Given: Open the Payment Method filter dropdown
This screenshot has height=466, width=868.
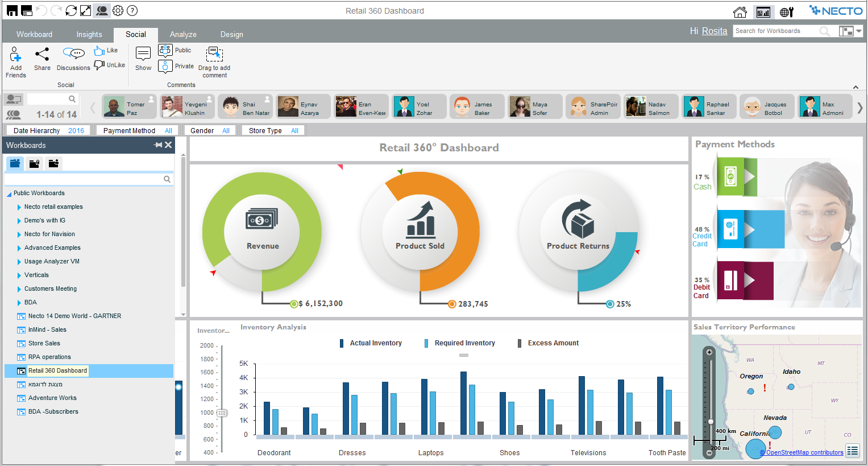Looking at the screenshot, I should 137,131.
